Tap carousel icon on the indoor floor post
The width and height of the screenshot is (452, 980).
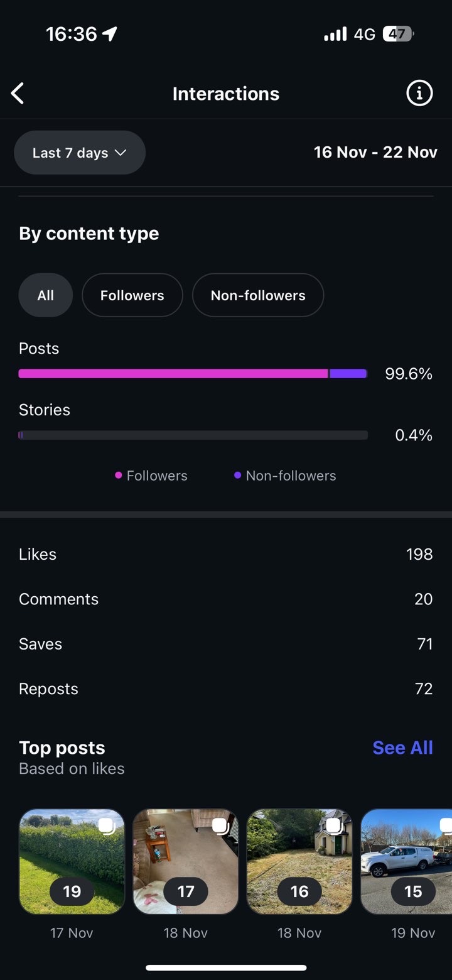coord(220,825)
